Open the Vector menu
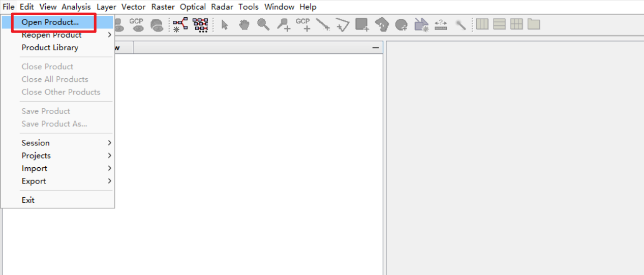Viewport: 644px width, 275px height. (134, 7)
